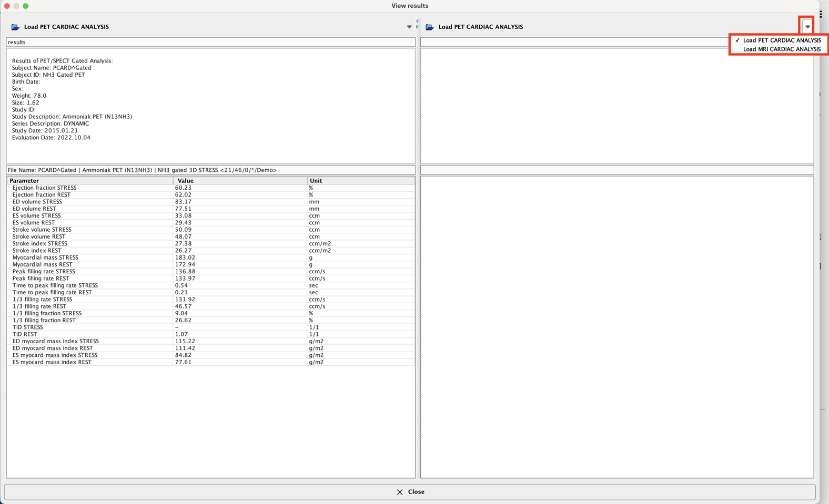Click the Subject Name: PCARD^Gated line
The height and width of the screenshot is (504, 829).
(52, 68)
